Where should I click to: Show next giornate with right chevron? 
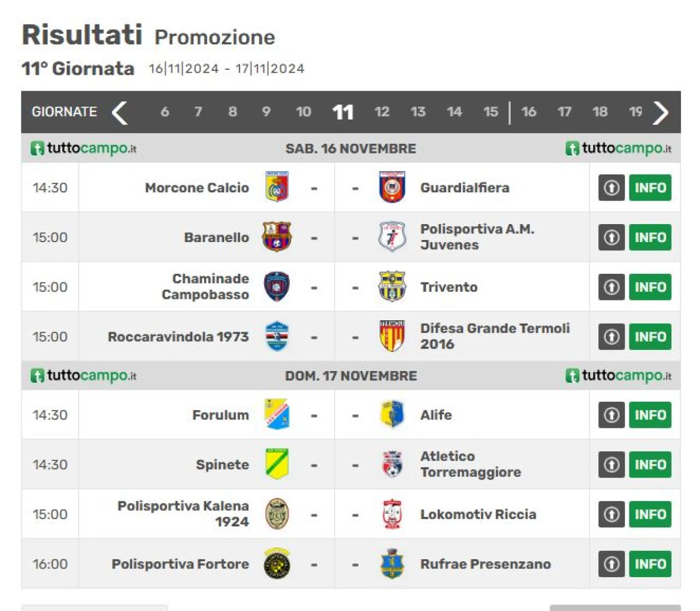[661, 113]
